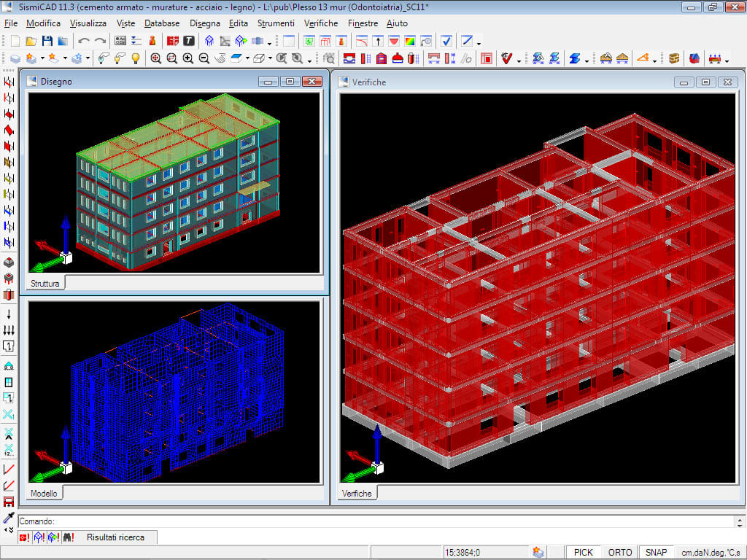Open the 3D shading mode toolbar icon
747x560 pixels.
(x=235, y=58)
